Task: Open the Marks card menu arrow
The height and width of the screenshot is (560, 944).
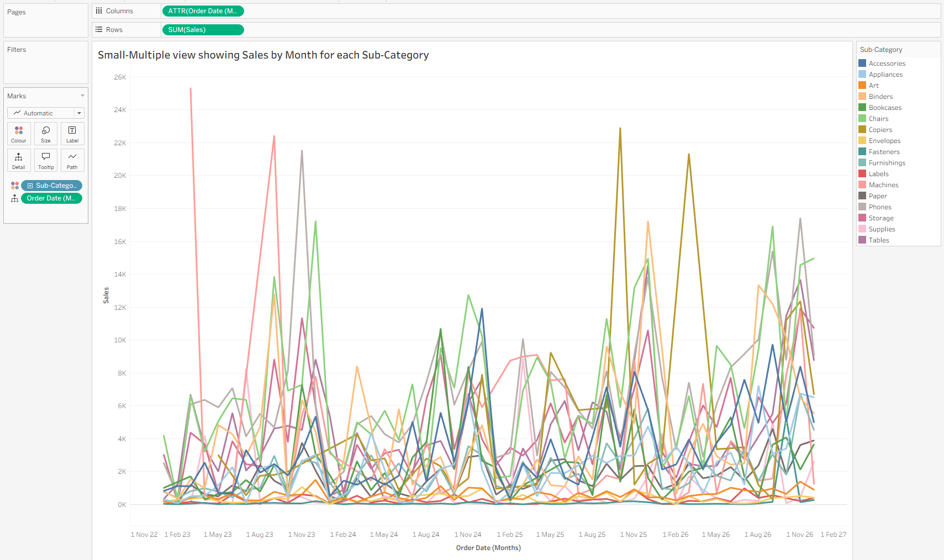Action: pos(82,96)
